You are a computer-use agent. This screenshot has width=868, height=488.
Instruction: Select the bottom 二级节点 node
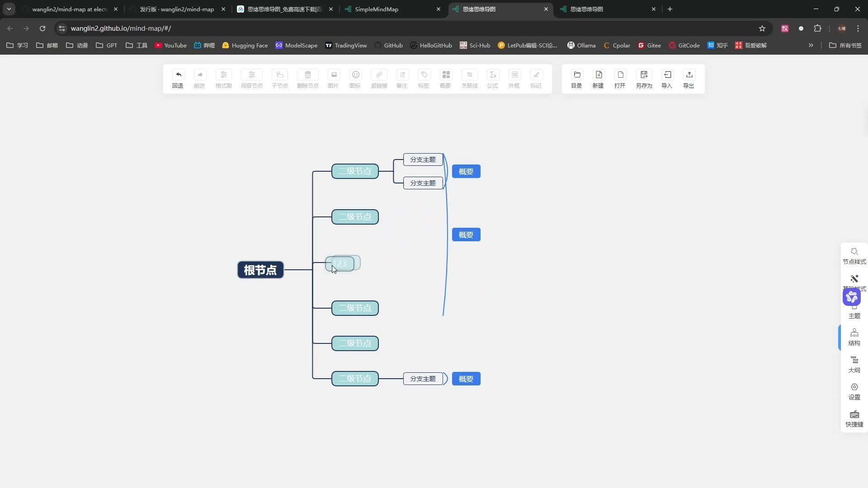355,379
